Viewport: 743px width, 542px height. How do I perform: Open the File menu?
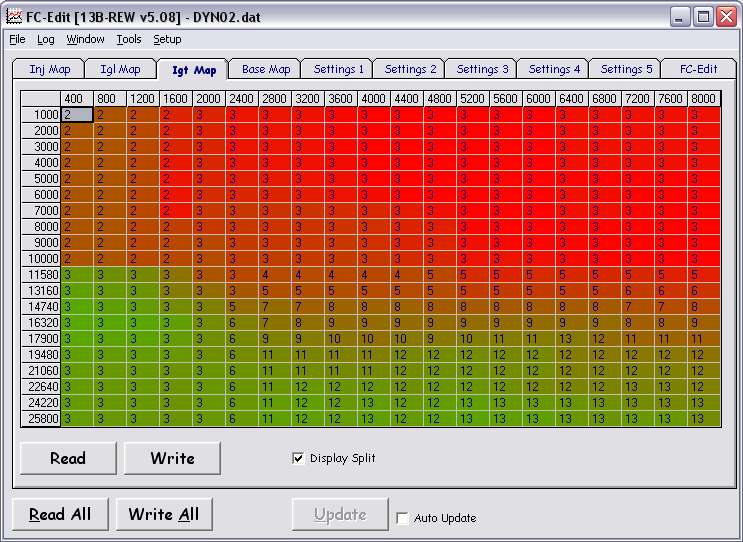(x=17, y=39)
